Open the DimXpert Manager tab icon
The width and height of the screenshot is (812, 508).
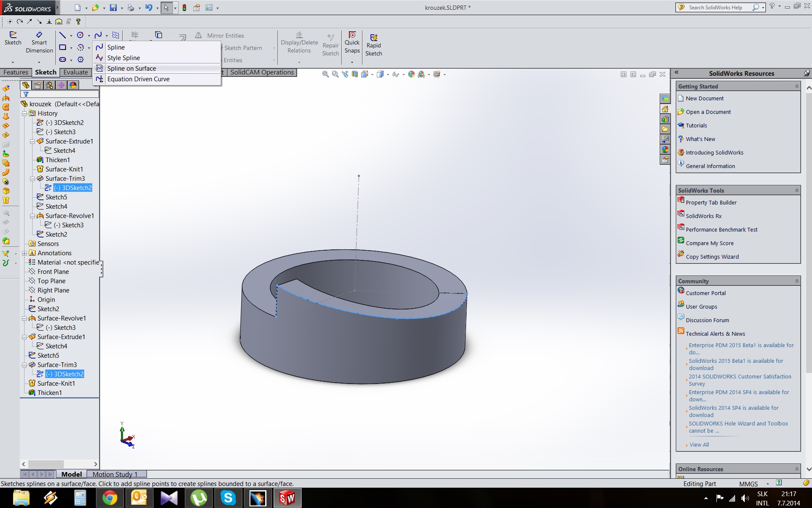tap(61, 85)
